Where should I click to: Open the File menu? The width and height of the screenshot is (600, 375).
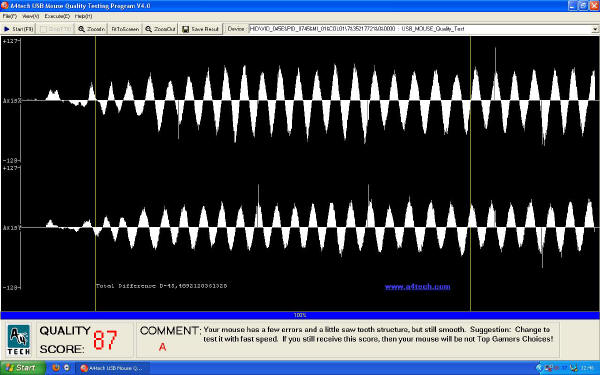(x=10, y=16)
